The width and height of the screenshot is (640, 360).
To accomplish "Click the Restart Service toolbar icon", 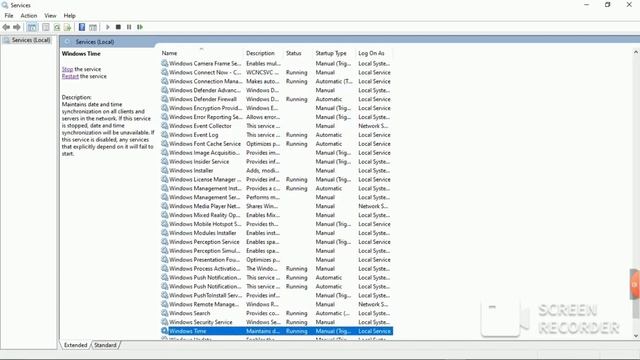I will (140, 27).
